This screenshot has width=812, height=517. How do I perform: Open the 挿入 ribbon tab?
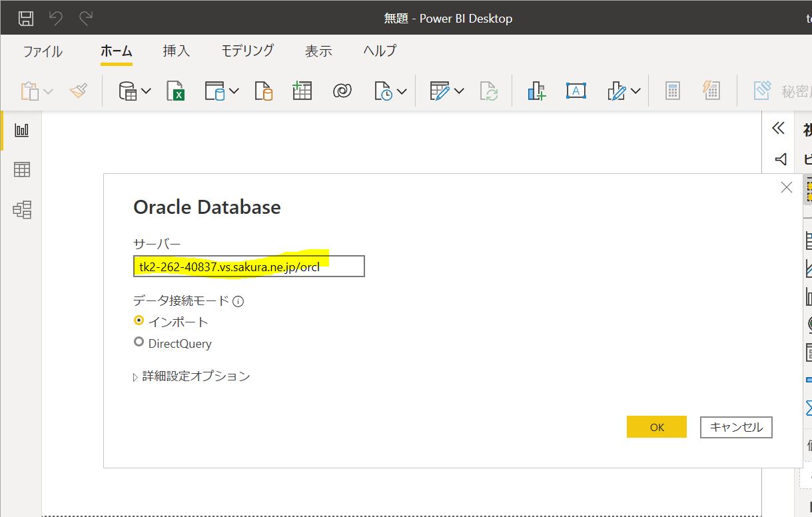point(177,51)
